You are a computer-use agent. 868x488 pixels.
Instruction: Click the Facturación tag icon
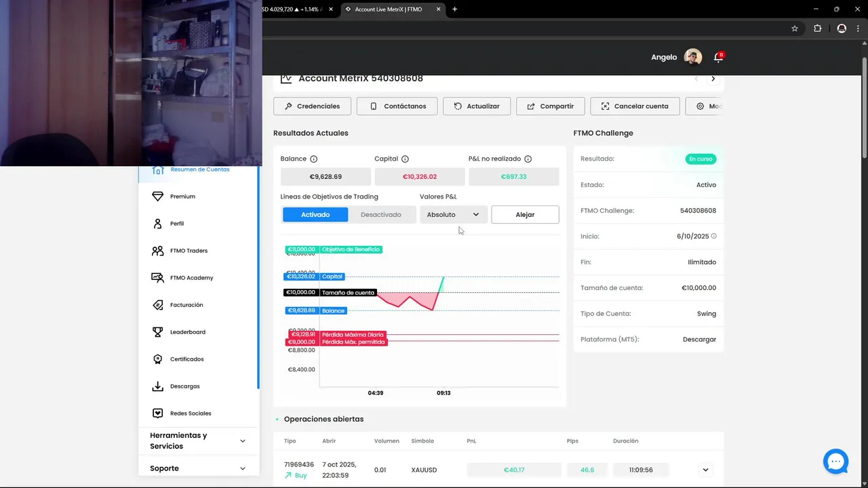pos(157,305)
